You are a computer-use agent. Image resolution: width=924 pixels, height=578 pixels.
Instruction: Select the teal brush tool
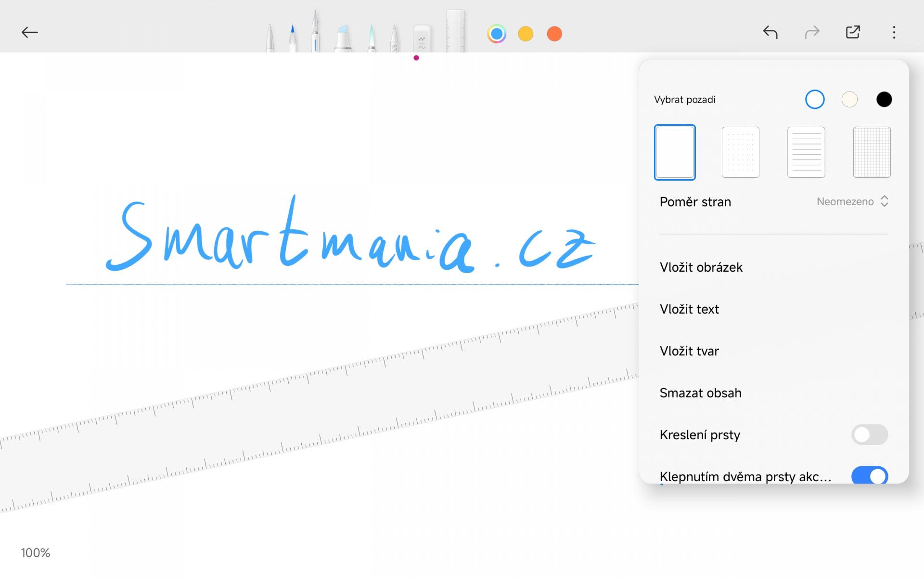click(372, 39)
